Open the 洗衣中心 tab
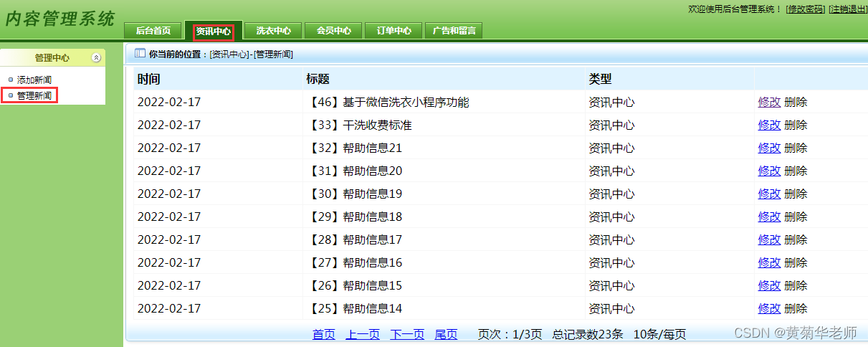 (274, 31)
